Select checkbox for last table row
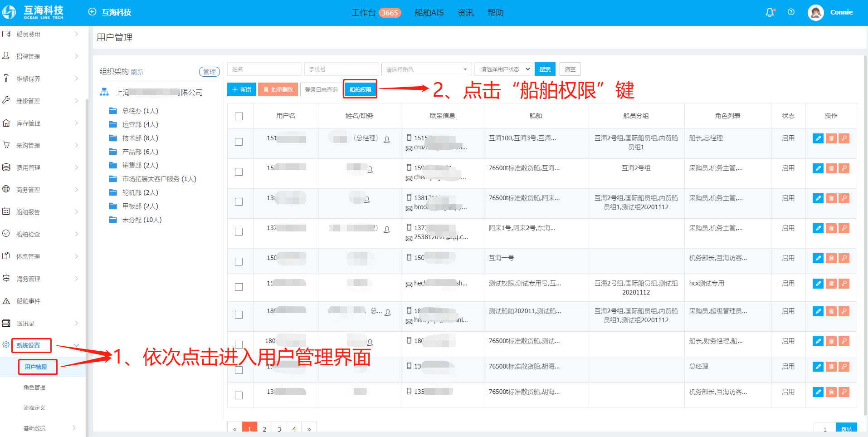Viewport: 868px width, 437px height. 239,395
